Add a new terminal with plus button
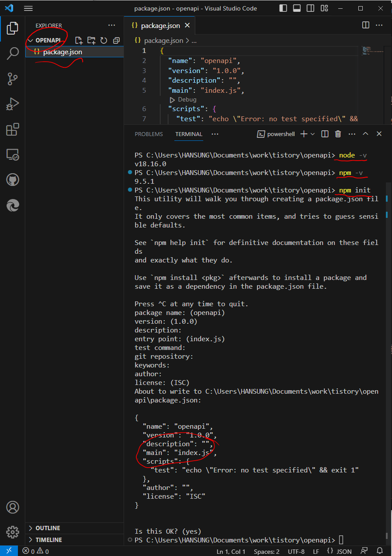The image size is (392, 556). [x=304, y=134]
